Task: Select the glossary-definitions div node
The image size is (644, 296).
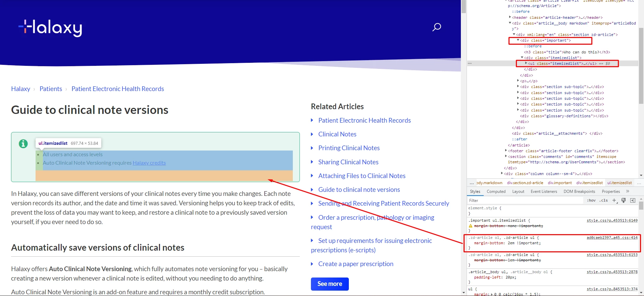Action: (564, 116)
